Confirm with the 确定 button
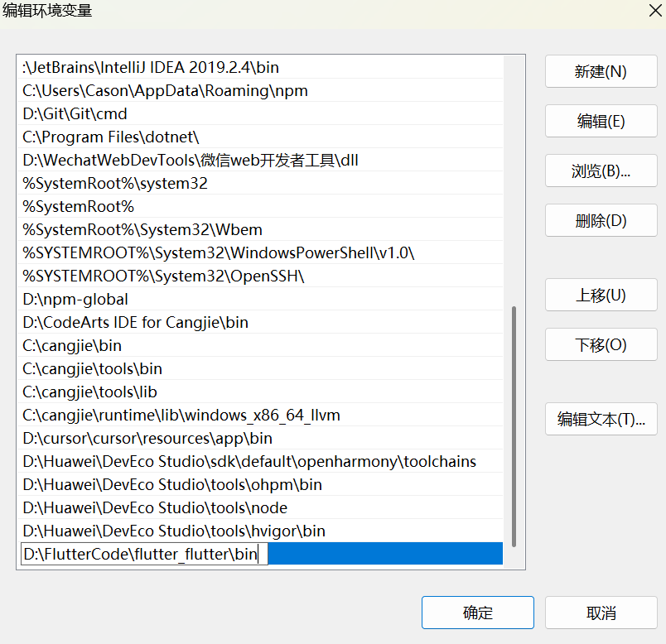 point(478,613)
